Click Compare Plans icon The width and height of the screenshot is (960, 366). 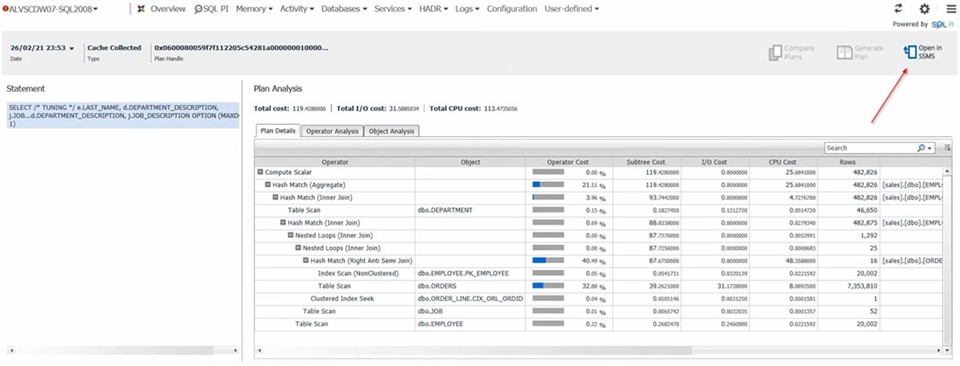pyautogui.click(x=775, y=53)
